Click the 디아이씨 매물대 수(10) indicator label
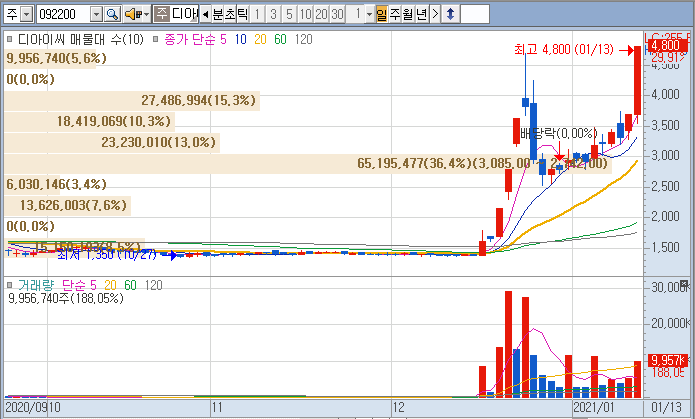This screenshot has height=419, width=695. 81,39
